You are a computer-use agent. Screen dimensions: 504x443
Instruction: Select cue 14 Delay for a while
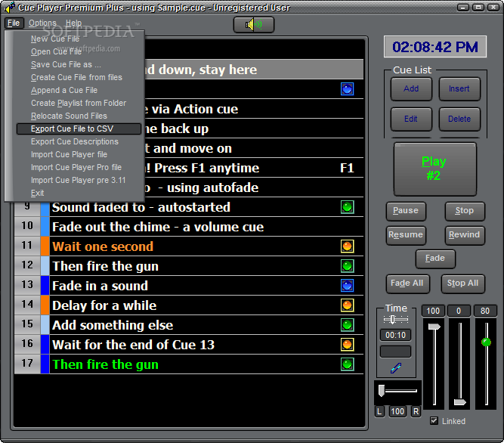click(189, 305)
